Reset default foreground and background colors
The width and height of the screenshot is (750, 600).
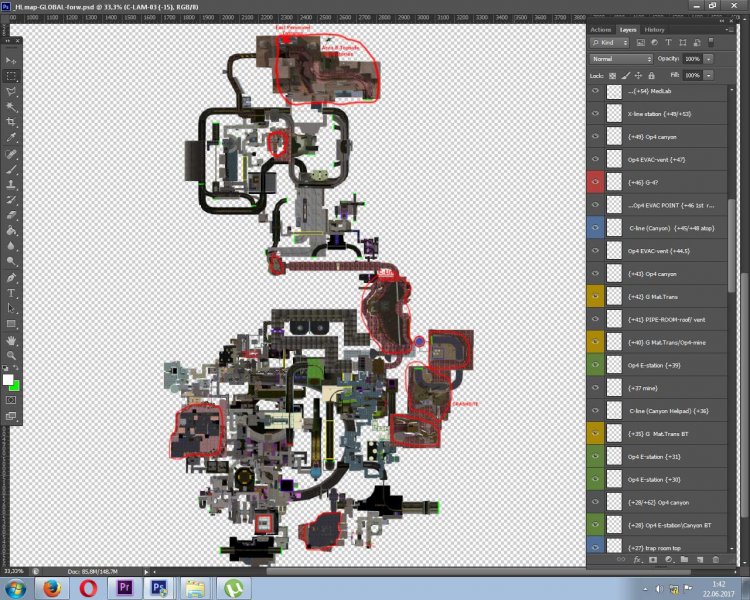coord(5,368)
